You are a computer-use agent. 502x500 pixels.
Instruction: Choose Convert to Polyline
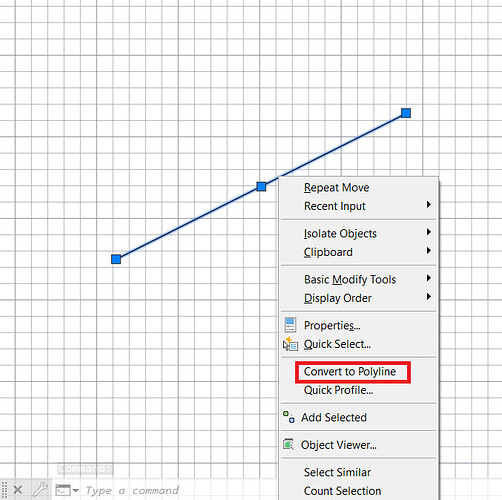click(x=350, y=371)
